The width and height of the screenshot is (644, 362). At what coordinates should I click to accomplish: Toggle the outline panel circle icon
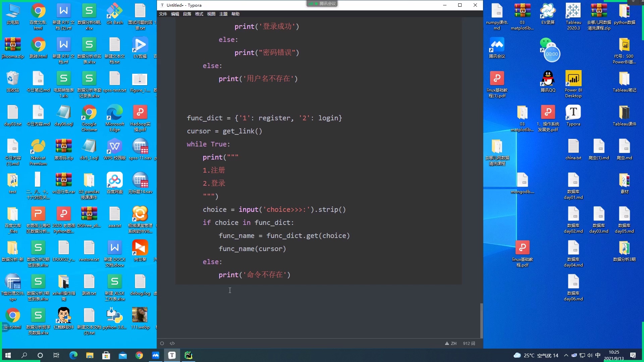coord(162,343)
